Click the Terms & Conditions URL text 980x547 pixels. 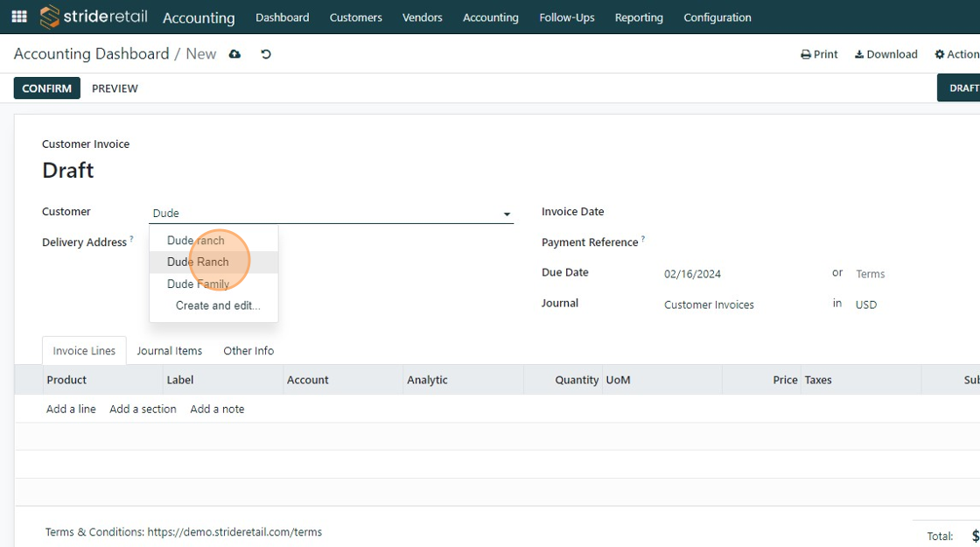point(234,532)
